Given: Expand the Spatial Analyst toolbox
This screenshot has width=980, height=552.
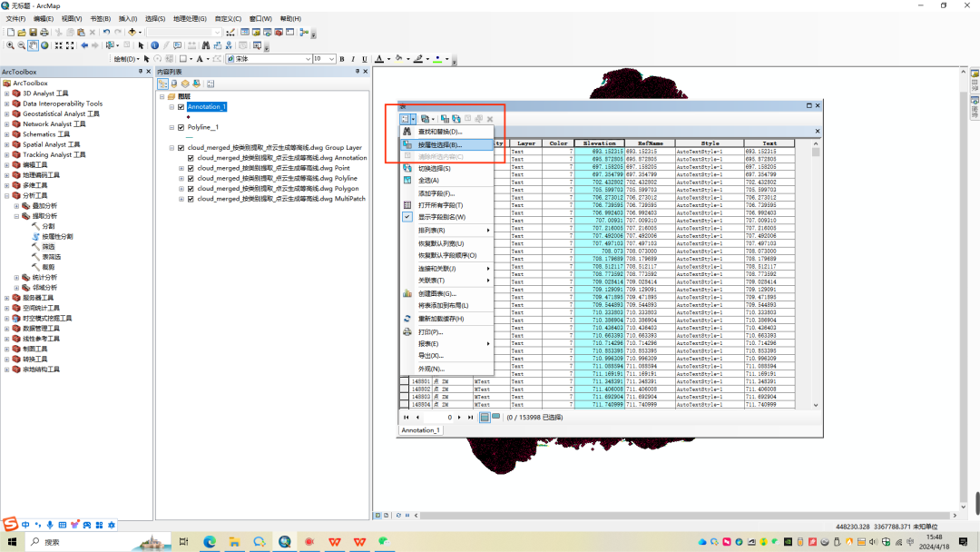Looking at the screenshot, I should click(x=7, y=144).
